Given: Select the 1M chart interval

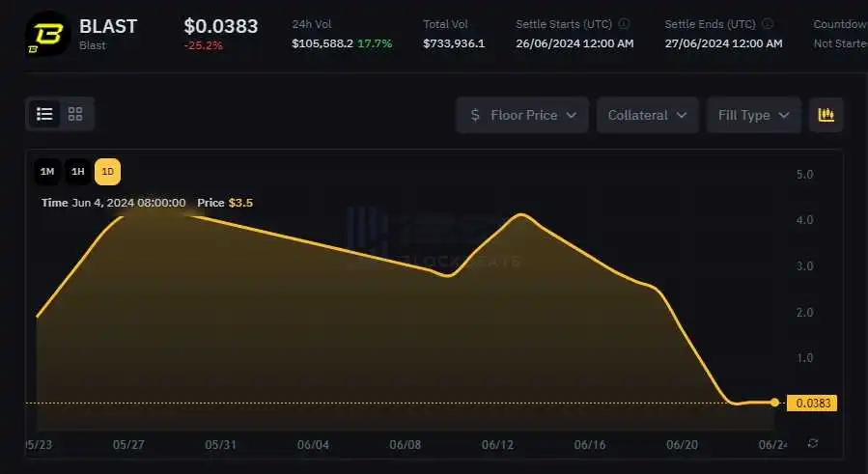Looking at the screenshot, I should (x=47, y=172).
